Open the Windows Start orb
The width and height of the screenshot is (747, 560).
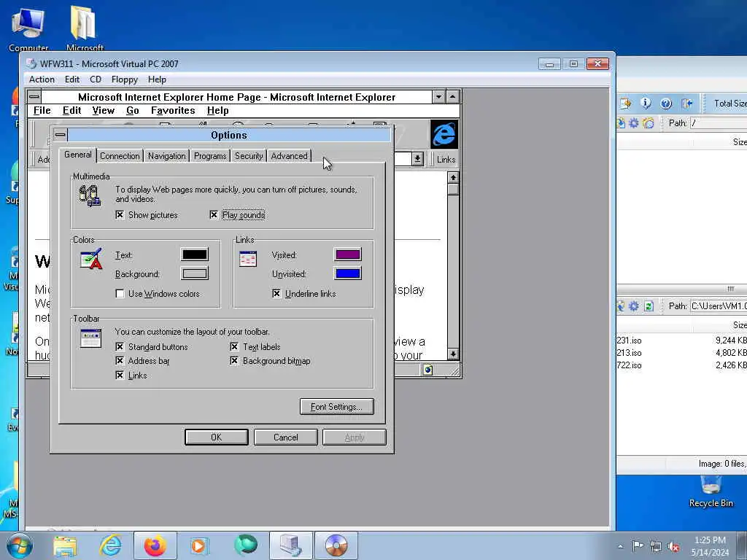pyautogui.click(x=20, y=545)
